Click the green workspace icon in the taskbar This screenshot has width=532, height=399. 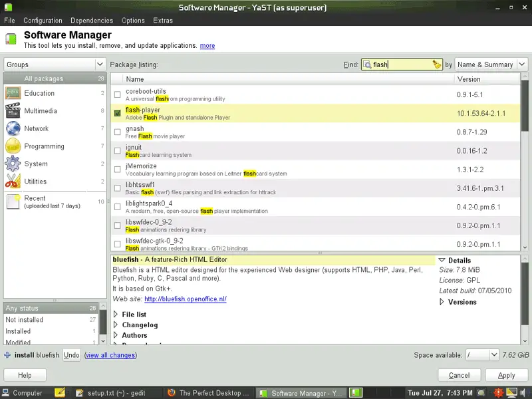pos(356,393)
